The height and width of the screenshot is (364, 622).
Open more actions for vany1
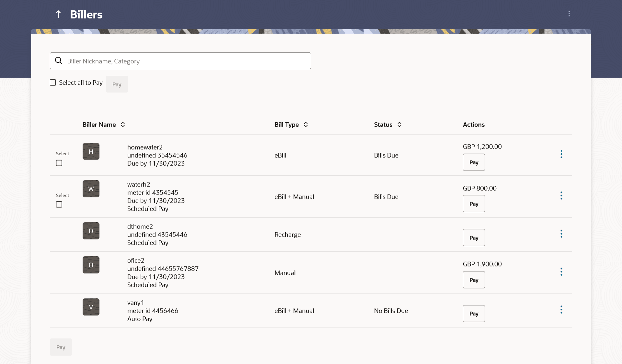pyautogui.click(x=561, y=310)
